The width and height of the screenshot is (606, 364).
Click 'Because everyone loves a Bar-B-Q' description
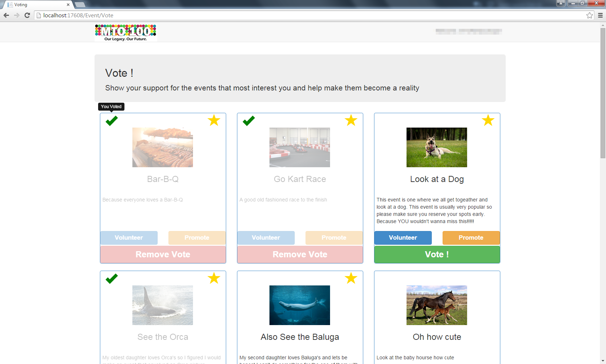[x=142, y=200]
